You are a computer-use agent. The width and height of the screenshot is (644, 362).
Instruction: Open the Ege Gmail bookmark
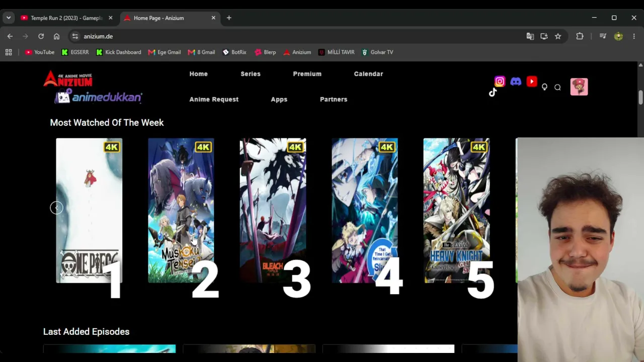pyautogui.click(x=165, y=52)
